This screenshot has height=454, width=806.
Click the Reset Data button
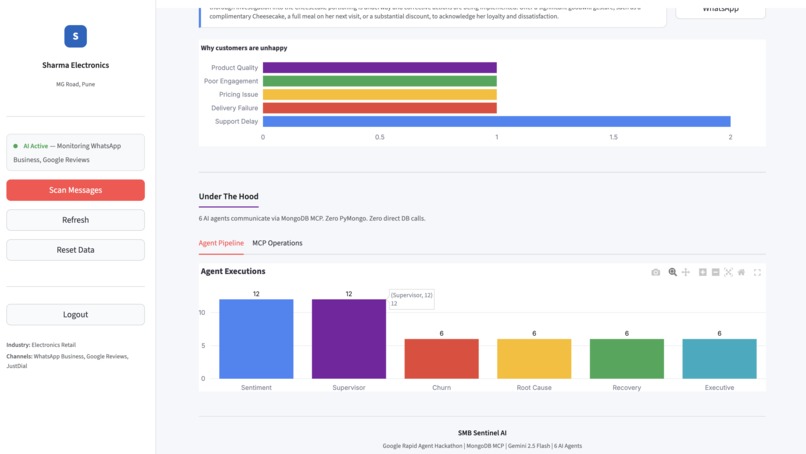pos(76,250)
